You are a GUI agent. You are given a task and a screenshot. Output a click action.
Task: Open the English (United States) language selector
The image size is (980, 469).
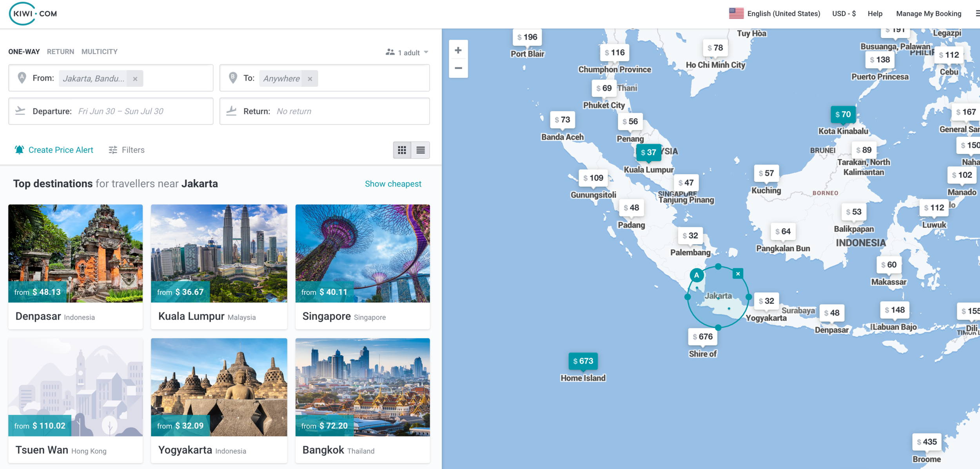click(x=774, y=14)
